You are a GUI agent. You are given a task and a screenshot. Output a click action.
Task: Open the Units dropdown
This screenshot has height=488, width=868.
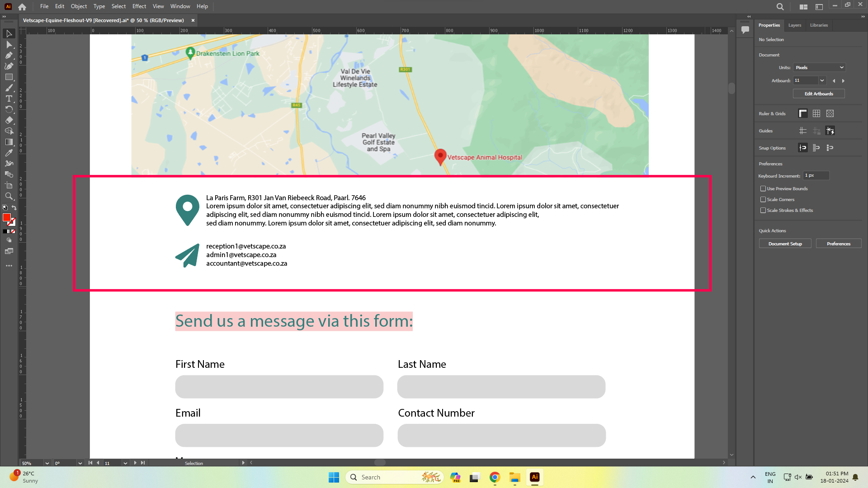[x=819, y=68]
